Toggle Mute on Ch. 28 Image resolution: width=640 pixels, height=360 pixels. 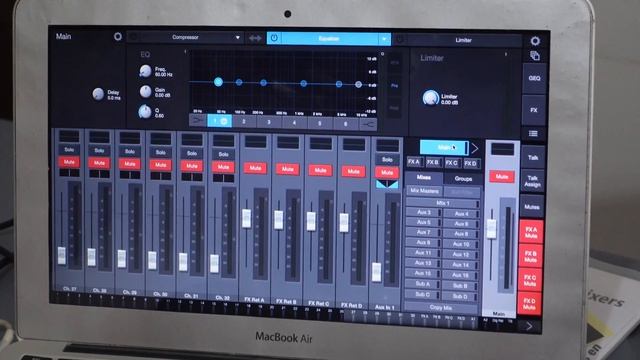[x=99, y=163]
